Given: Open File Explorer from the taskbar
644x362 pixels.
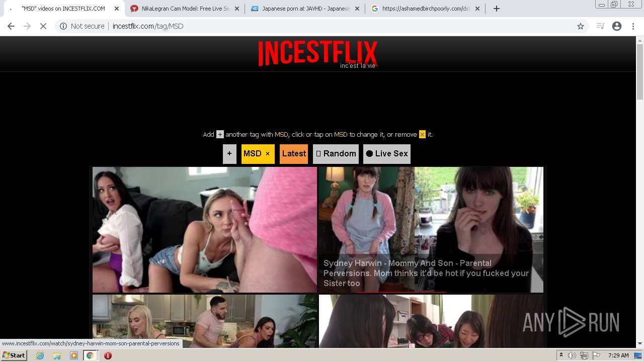Looking at the screenshot, I should tap(57, 355).
